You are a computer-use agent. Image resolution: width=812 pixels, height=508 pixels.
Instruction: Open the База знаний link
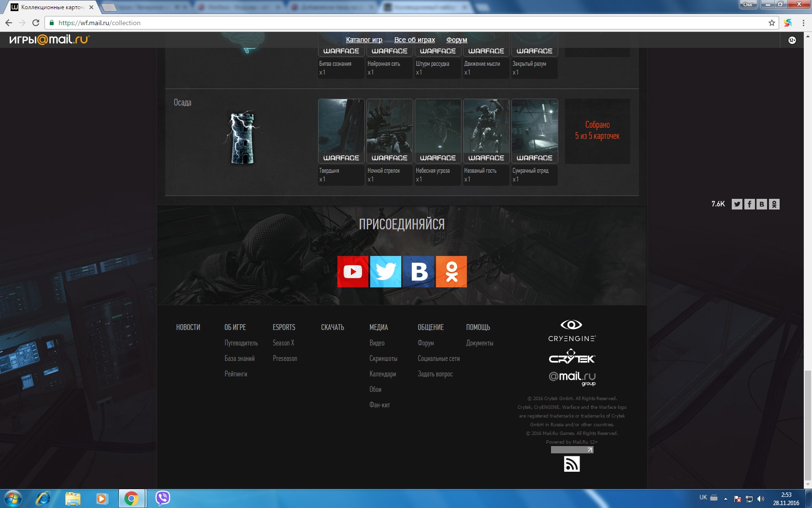[239, 359]
